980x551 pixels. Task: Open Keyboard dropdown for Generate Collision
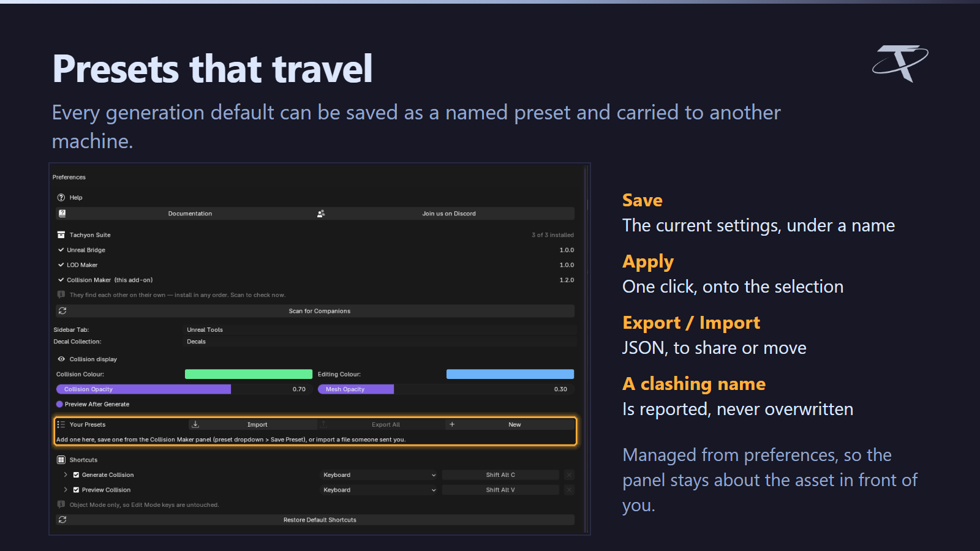pos(379,475)
